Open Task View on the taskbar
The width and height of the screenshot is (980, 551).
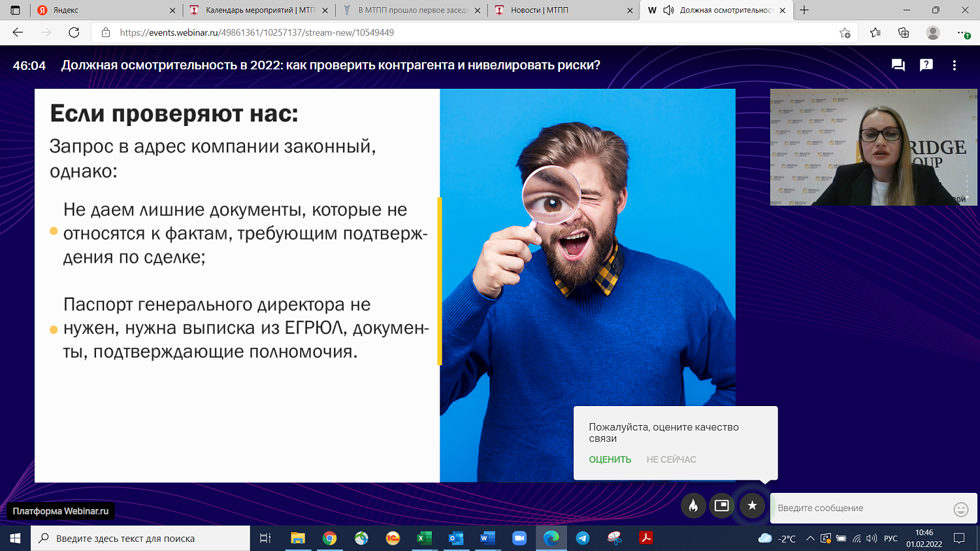point(265,539)
